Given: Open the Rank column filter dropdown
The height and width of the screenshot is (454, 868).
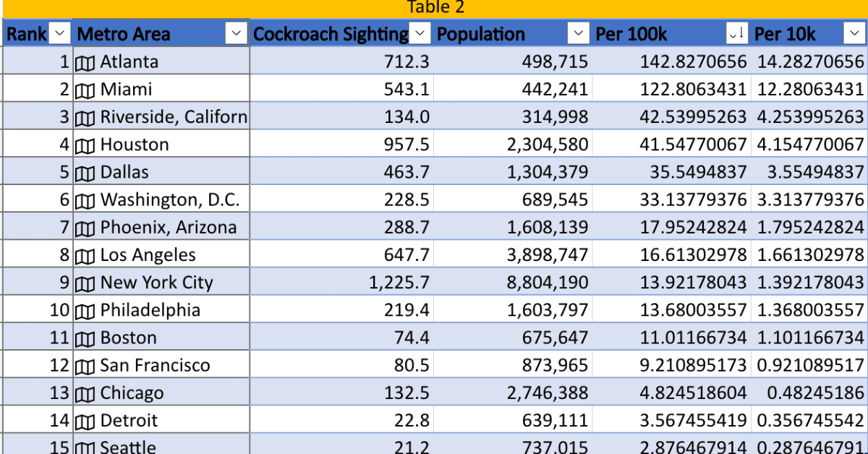Looking at the screenshot, I should 60,33.
